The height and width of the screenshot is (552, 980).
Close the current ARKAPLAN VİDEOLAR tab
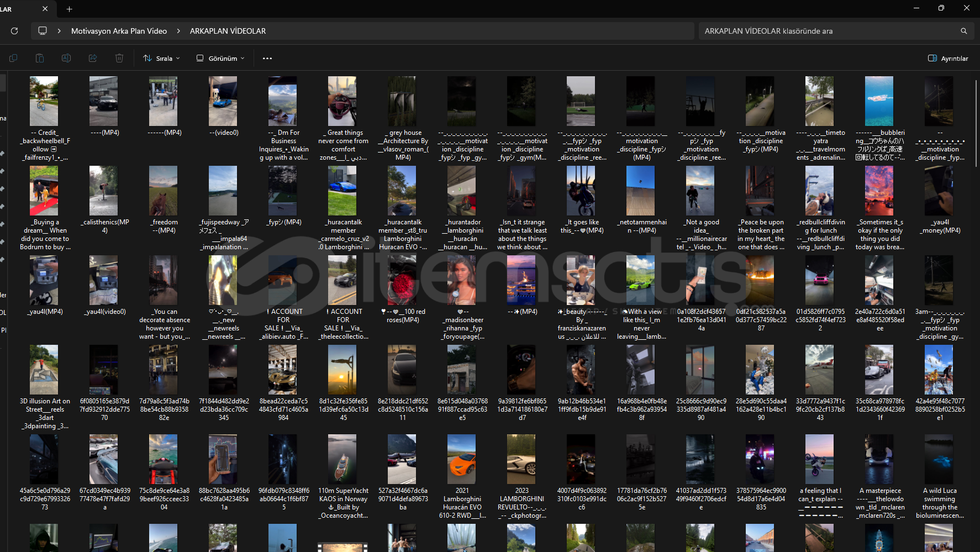click(45, 9)
